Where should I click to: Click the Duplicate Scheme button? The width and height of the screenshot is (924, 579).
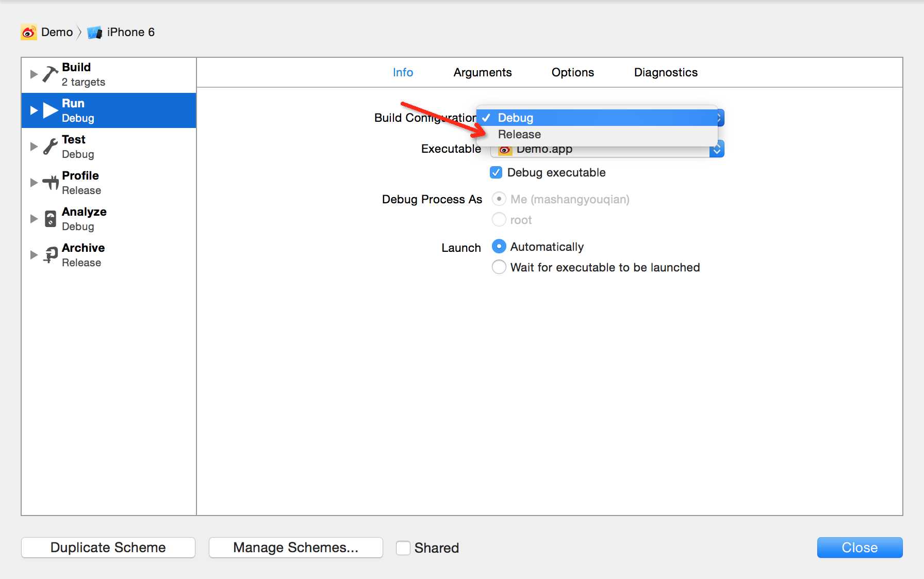pos(108,548)
